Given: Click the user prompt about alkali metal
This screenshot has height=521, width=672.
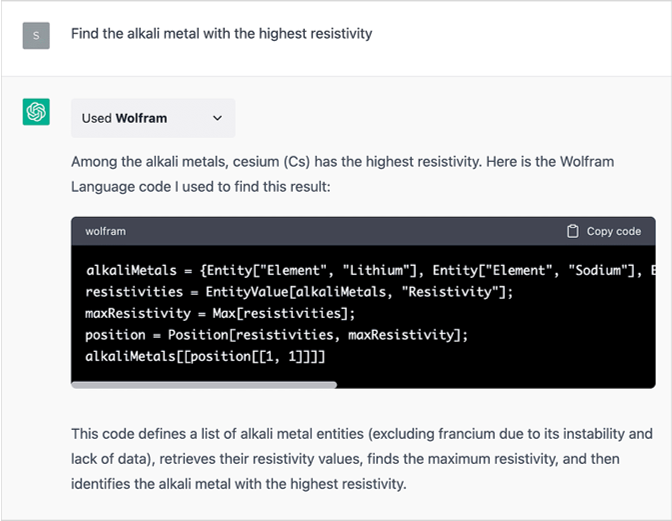Looking at the screenshot, I should pyautogui.click(x=222, y=33).
